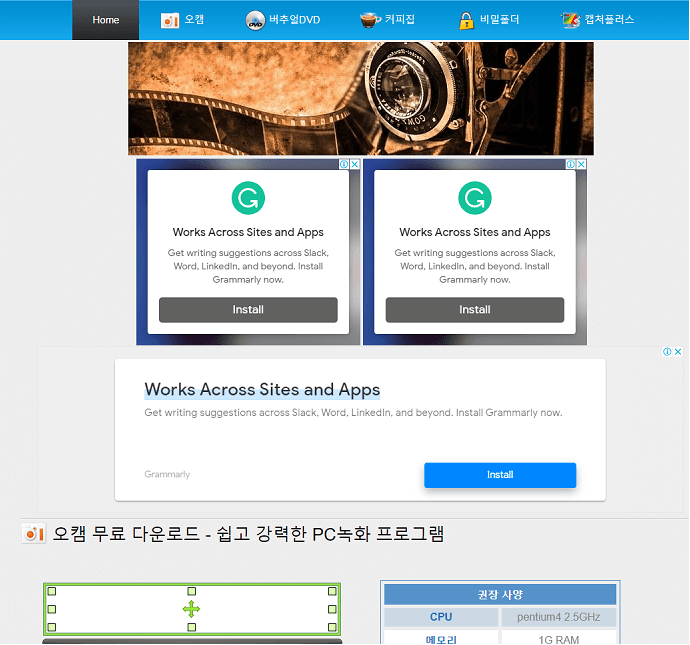Screen dimensions: 690x645
Task: Click right ad title Works Across Sites and Apps
Action: pyautogui.click(x=475, y=232)
